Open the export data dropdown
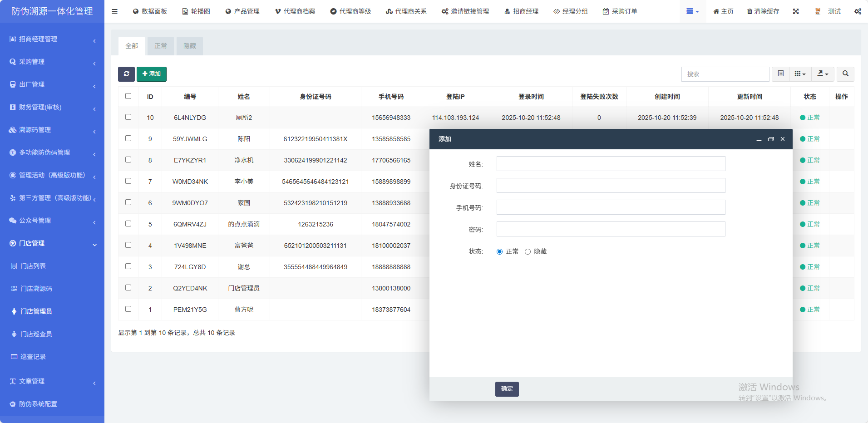Viewport: 868px width, 423px height. pyautogui.click(x=823, y=74)
